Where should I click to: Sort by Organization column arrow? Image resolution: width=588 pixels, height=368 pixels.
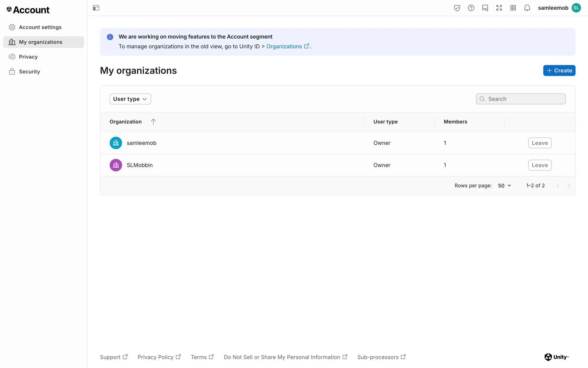click(x=153, y=122)
